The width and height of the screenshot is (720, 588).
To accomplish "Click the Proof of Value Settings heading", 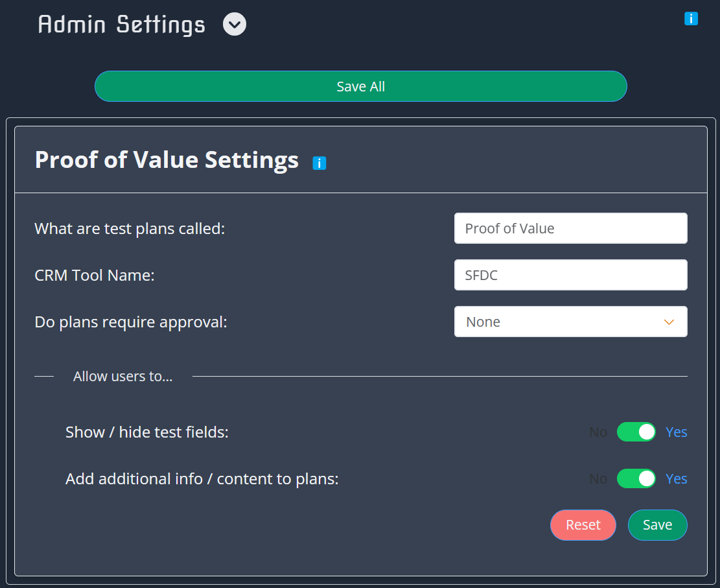I will [167, 159].
